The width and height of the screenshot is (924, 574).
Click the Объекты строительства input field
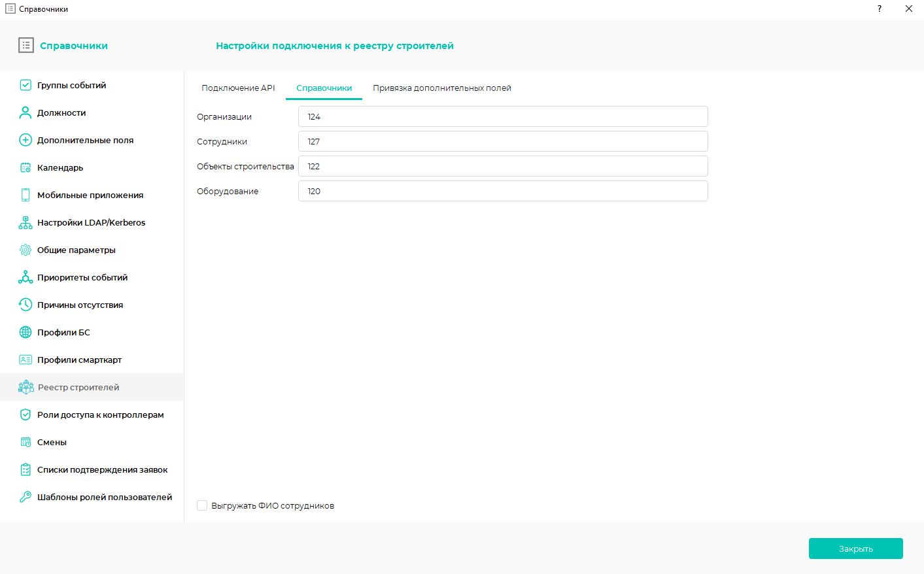coord(502,166)
